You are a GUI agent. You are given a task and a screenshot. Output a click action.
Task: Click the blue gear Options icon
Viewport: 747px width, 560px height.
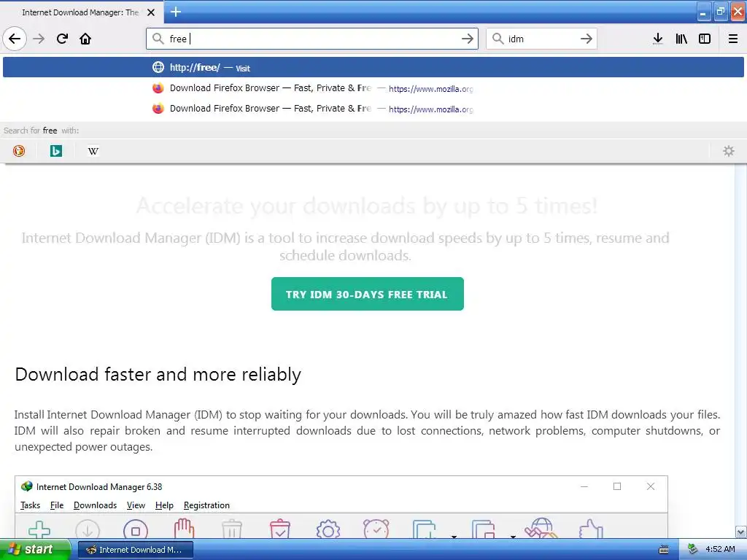coord(328,529)
